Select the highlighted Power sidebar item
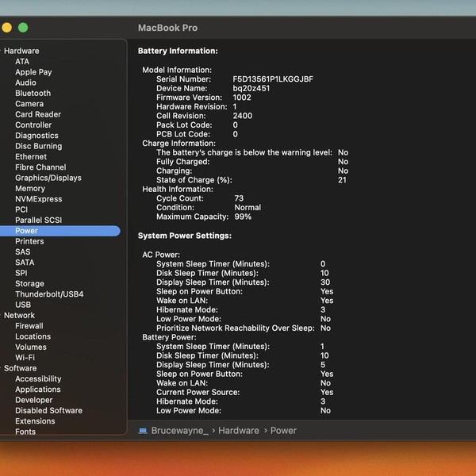 point(26,231)
